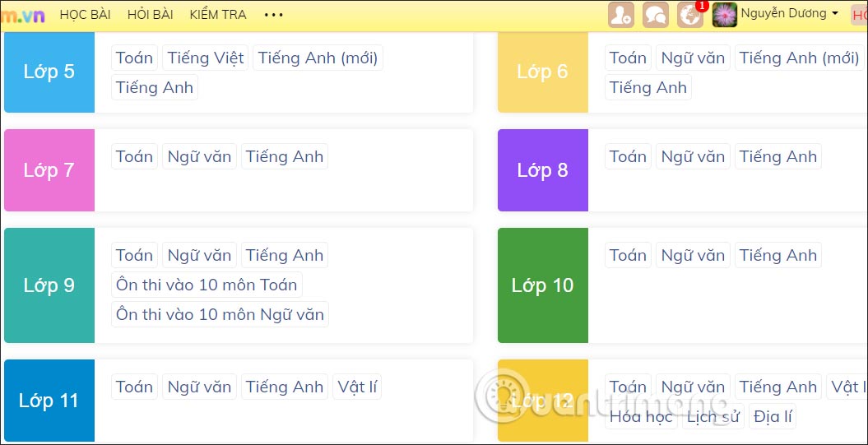The height and width of the screenshot is (445, 868).
Task: Open the HỎI BÀI menu
Action: (x=150, y=15)
